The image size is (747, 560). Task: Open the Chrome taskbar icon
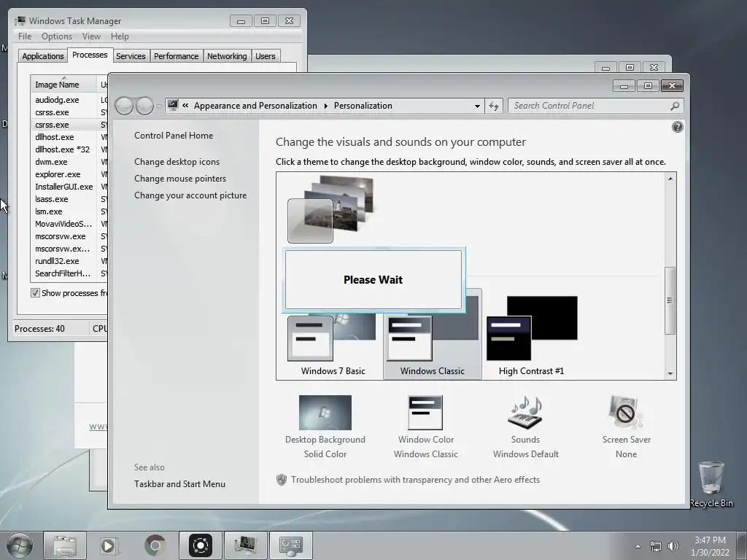pyautogui.click(x=155, y=545)
